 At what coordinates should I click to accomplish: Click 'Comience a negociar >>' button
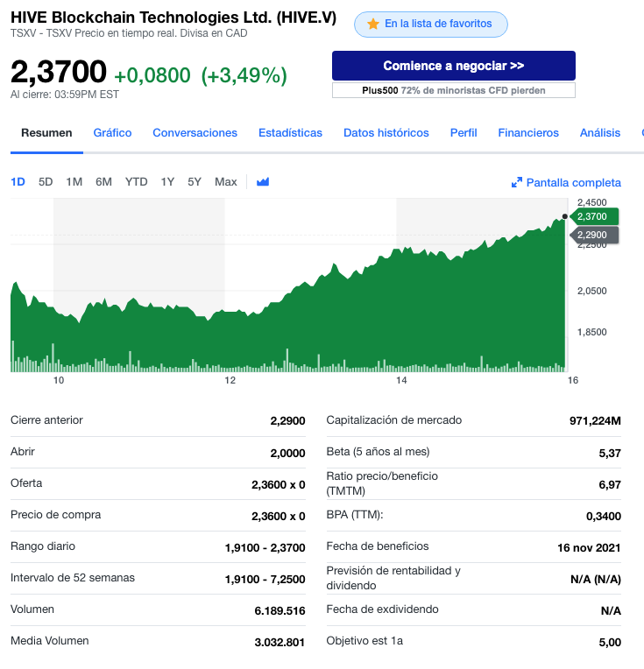[x=454, y=66]
